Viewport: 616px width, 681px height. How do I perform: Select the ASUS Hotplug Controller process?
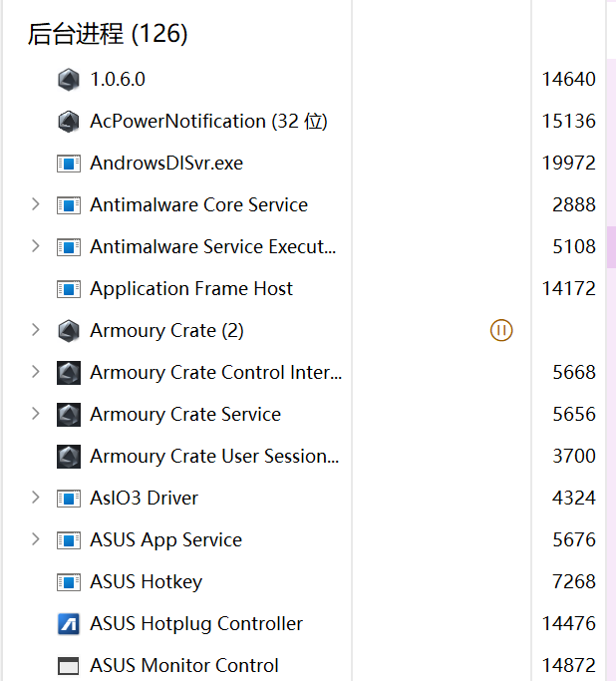pyautogui.click(x=196, y=624)
